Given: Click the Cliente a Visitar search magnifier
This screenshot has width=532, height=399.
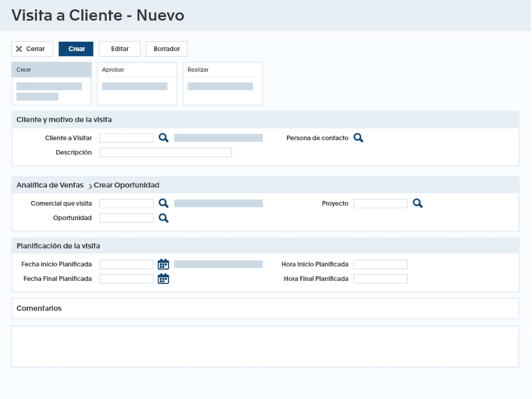Looking at the screenshot, I should pyautogui.click(x=163, y=138).
